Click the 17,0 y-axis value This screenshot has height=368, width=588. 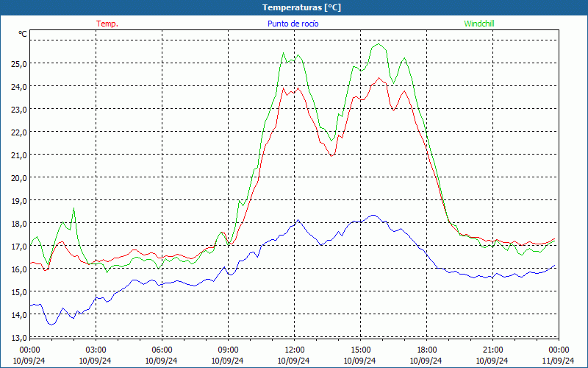tap(19, 247)
